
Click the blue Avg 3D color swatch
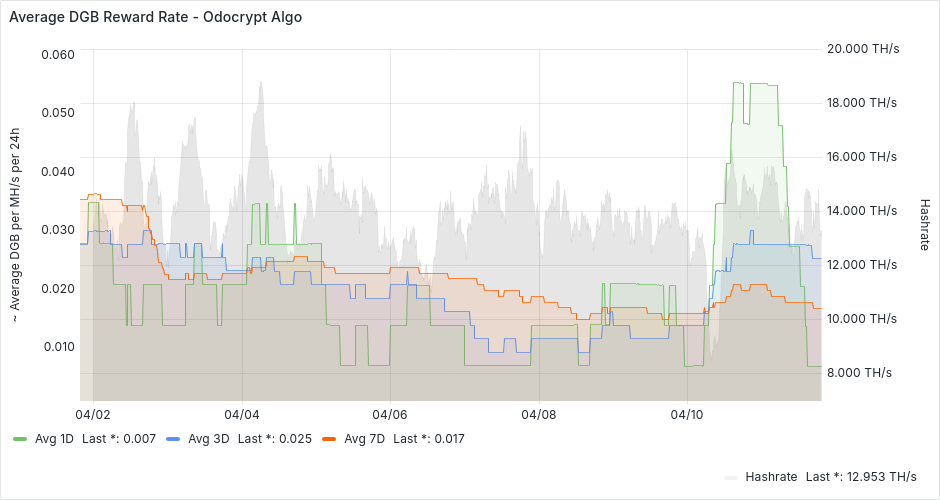pyautogui.click(x=174, y=438)
